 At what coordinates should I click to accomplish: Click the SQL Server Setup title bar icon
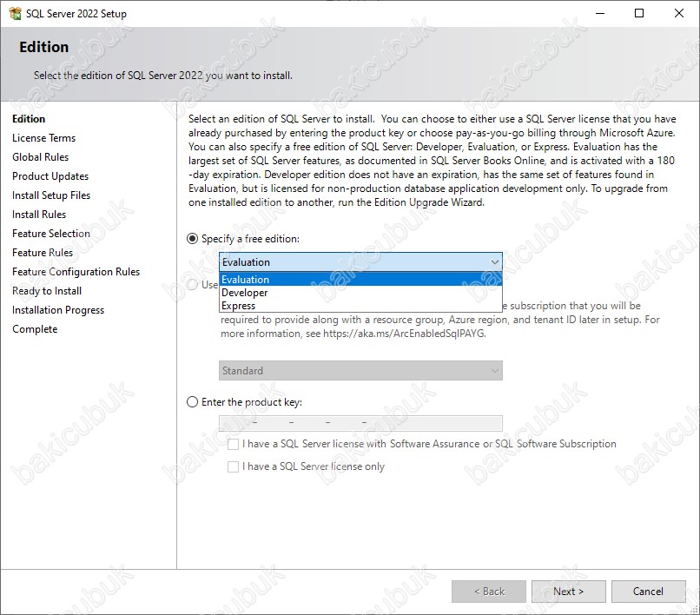click(x=15, y=13)
